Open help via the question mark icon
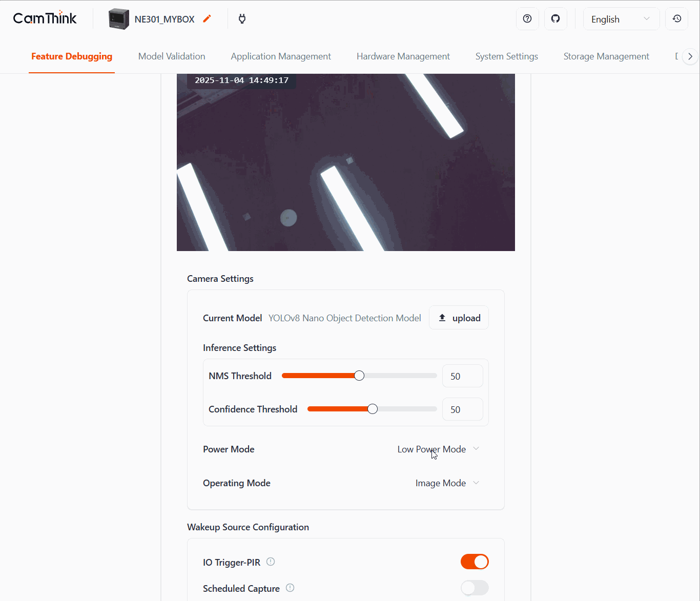Image resolution: width=700 pixels, height=601 pixels. tap(527, 19)
